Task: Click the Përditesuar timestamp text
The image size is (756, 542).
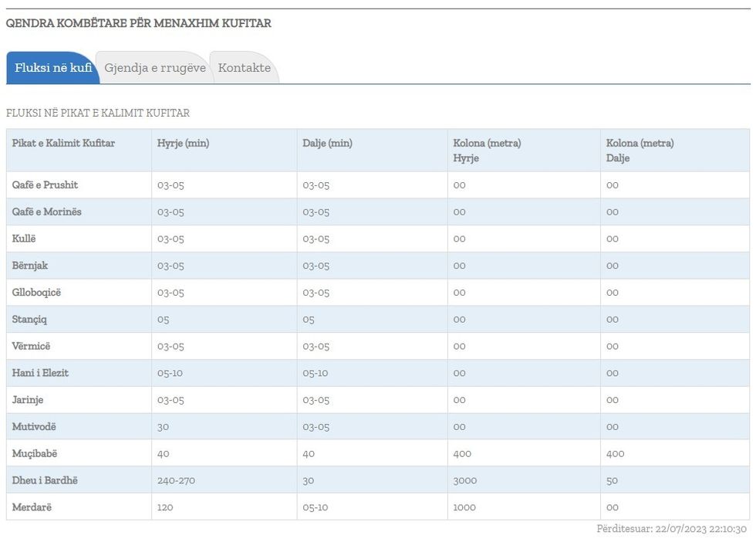Action: tap(671, 529)
